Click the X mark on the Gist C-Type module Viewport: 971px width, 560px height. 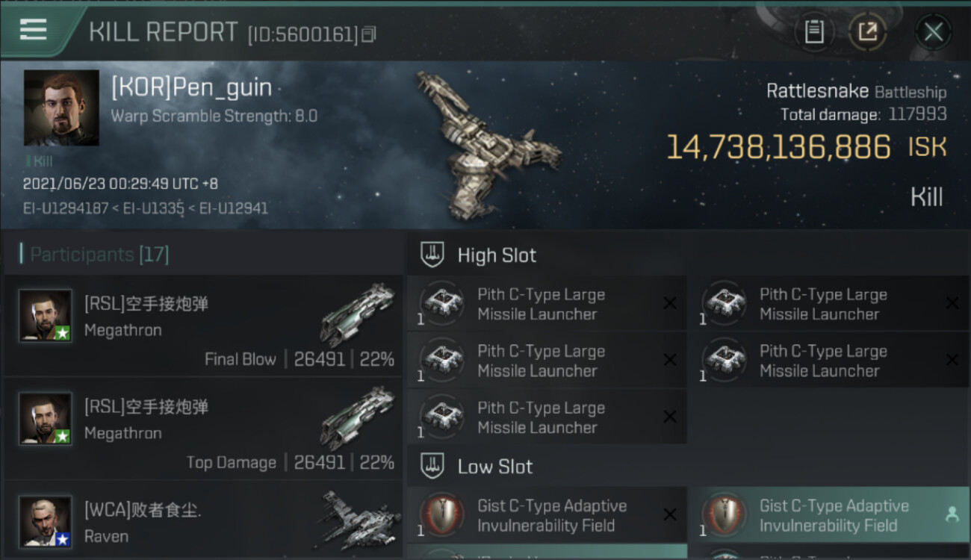click(670, 514)
